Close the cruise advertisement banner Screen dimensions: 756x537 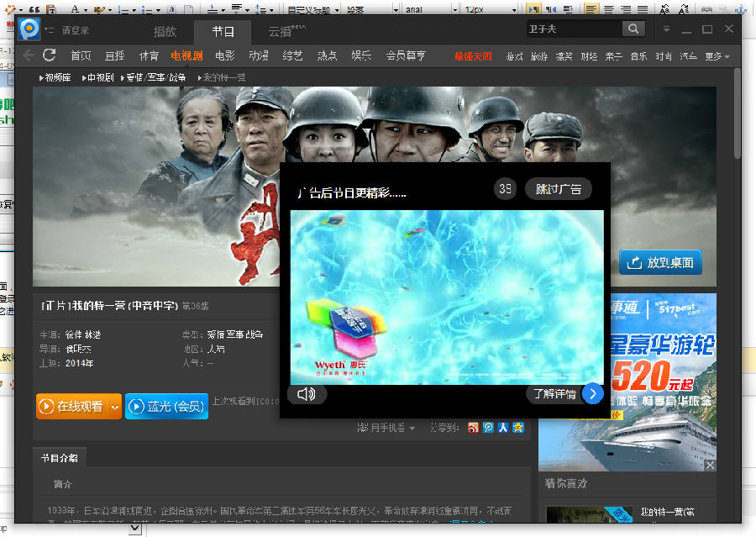(x=710, y=465)
